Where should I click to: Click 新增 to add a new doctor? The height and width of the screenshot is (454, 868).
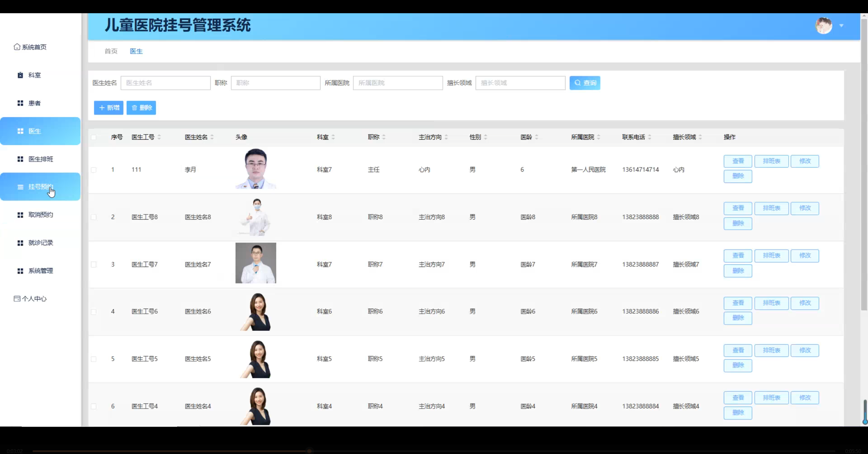[108, 108]
